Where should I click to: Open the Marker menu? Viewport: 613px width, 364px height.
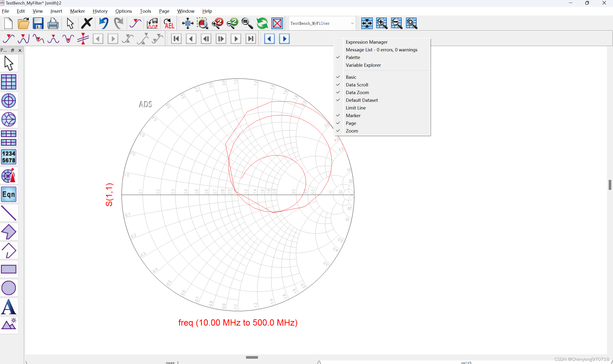click(78, 11)
